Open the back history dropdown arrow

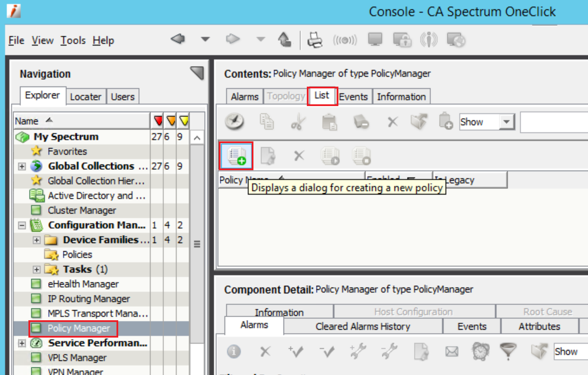pos(205,39)
